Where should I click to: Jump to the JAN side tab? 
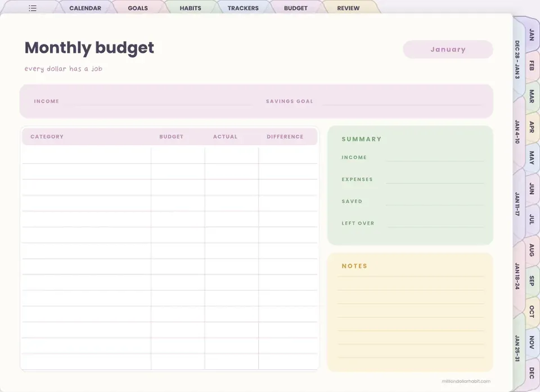point(532,35)
